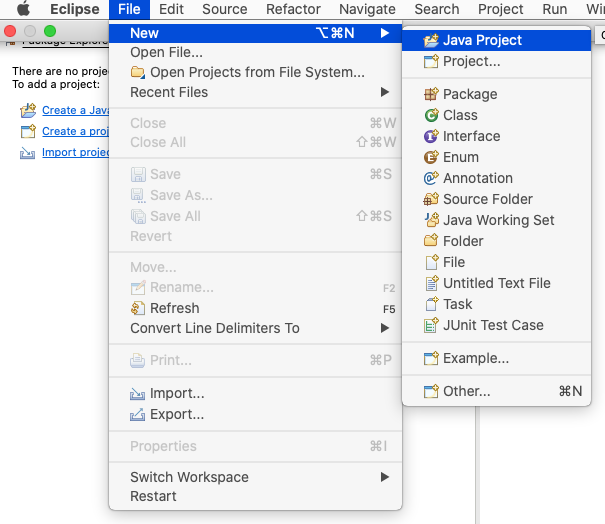Select Java Working Set label
This screenshot has width=605, height=524.
point(499,220)
